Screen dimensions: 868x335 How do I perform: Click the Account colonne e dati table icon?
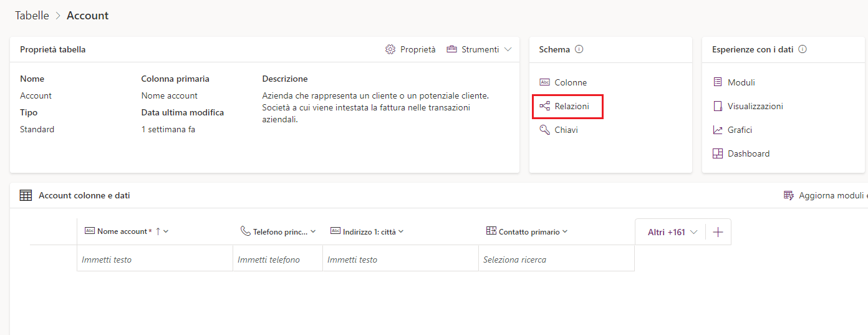[26, 195]
